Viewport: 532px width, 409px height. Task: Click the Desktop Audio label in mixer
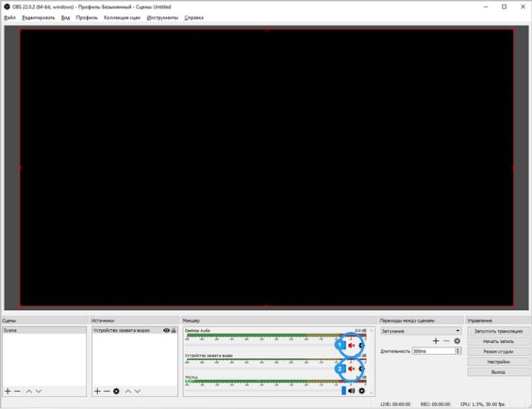(197, 330)
